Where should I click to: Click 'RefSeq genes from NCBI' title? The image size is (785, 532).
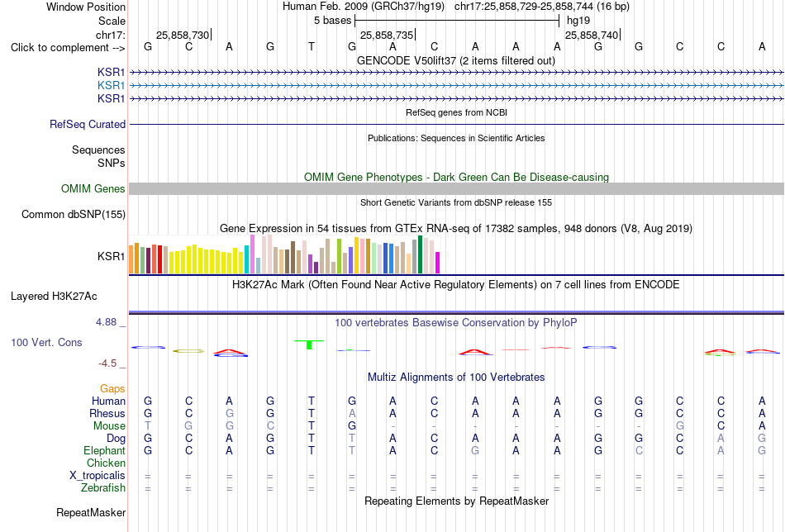point(456,112)
